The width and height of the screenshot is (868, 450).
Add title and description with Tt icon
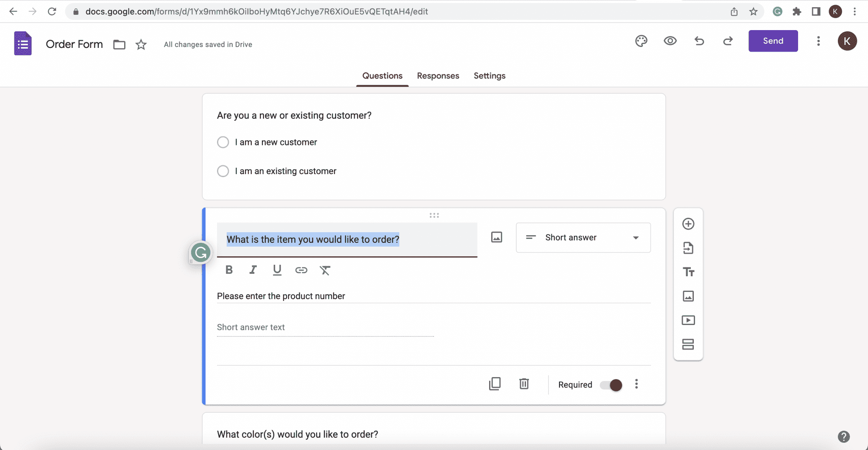pyautogui.click(x=688, y=272)
